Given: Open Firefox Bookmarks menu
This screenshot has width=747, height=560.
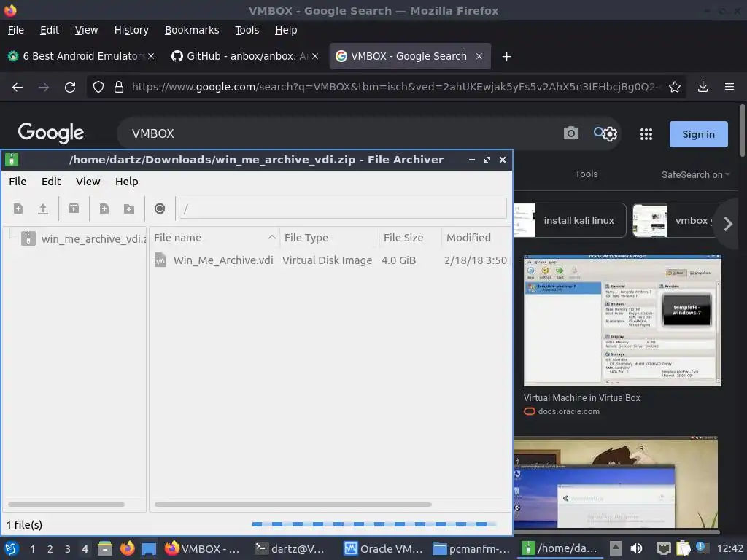Looking at the screenshot, I should click(192, 30).
